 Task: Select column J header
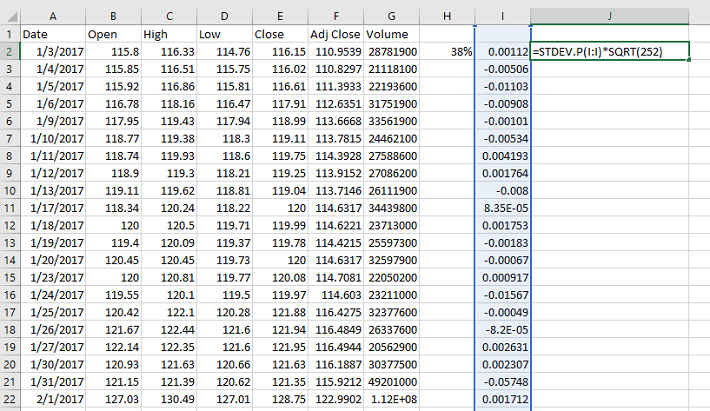pos(609,15)
